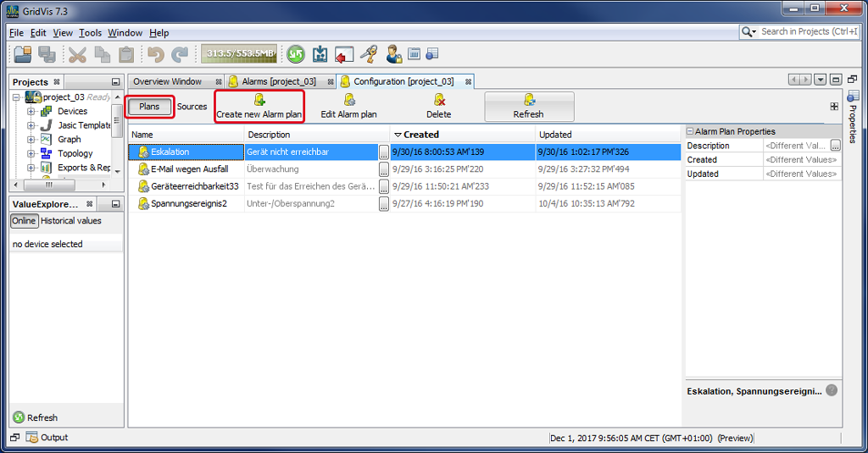Open the Tools menu

tap(90, 33)
